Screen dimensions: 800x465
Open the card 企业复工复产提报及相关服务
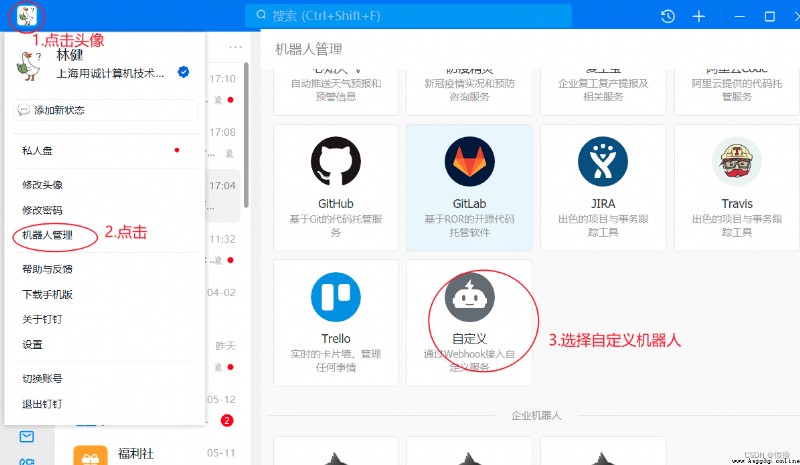[603, 92]
